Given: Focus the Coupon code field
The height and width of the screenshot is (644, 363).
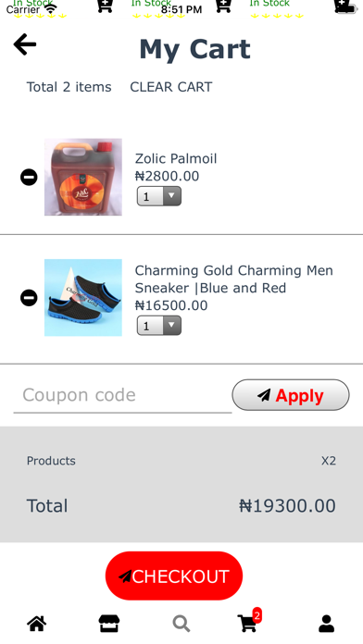Looking at the screenshot, I should (122, 395).
